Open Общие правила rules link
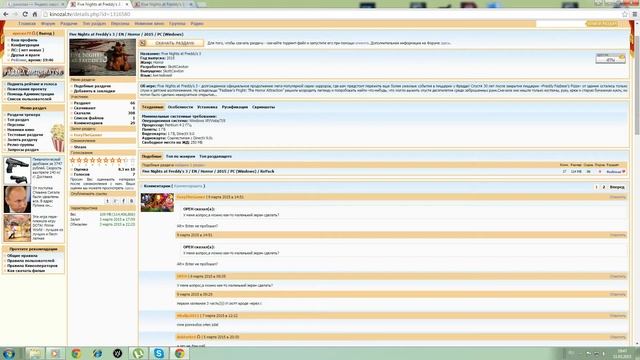 point(22,256)
